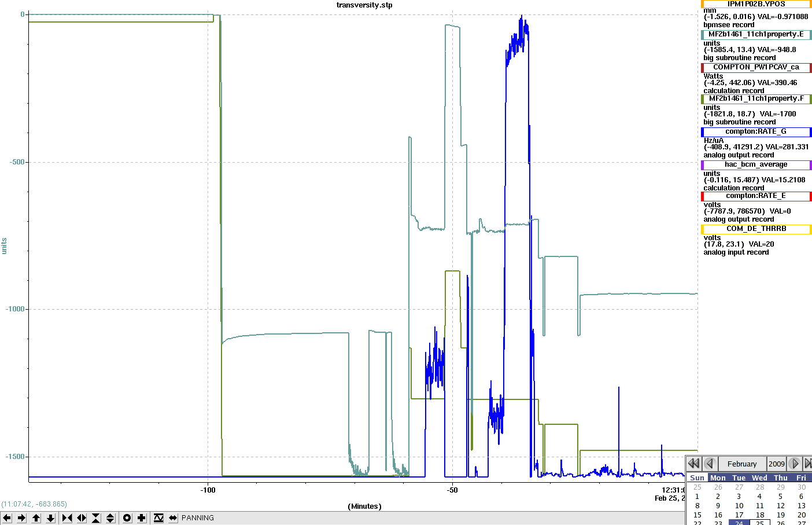Image resolution: width=812 pixels, height=525 pixels.
Task: Click the (Minutes) x-axis label
Action: pyautogui.click(x=365, y=506)
